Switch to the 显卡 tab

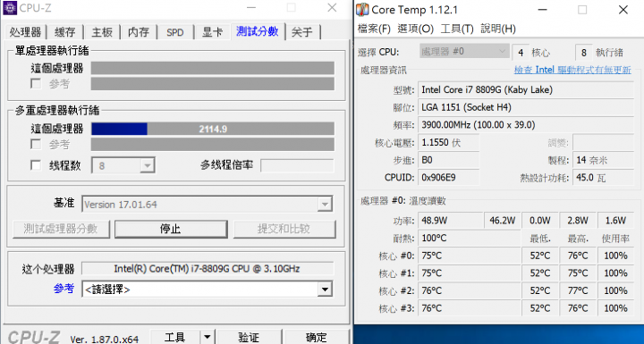pos(212,32)
